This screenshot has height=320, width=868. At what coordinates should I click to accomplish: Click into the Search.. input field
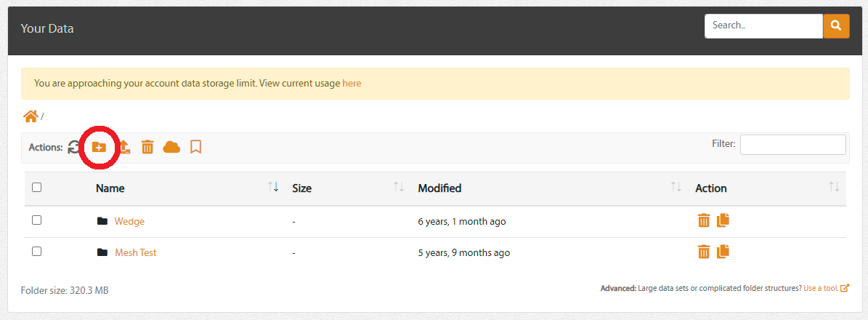[763, 26]
